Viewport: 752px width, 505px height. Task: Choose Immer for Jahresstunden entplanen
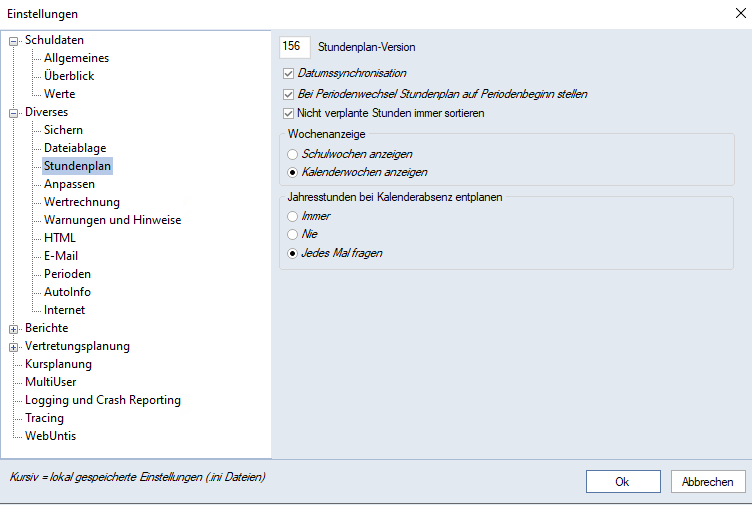click(292, 217)
